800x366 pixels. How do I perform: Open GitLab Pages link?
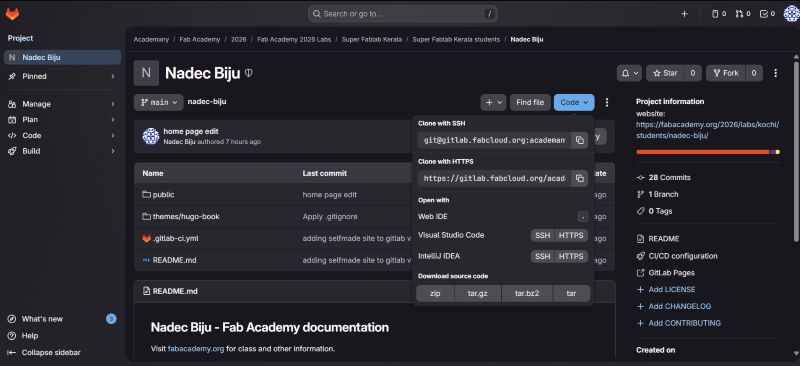point(671,273)
